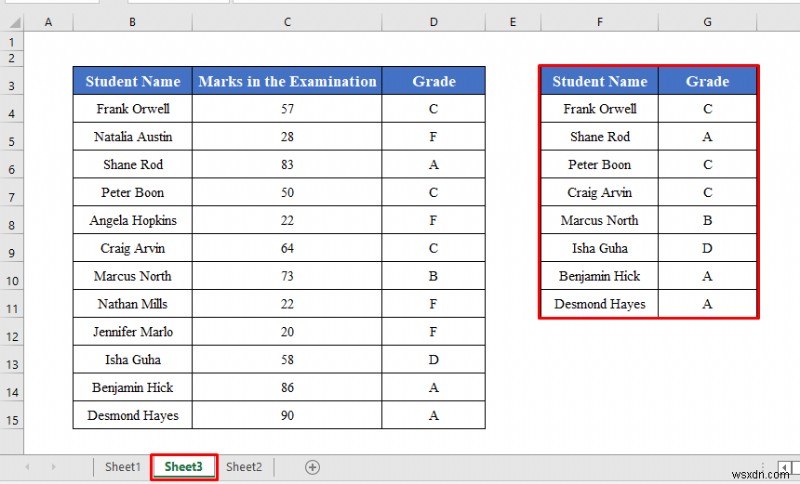Select 'Benjamin Hick' cell in column B
This screenshot has height=484, width=800.
[133, 387]
